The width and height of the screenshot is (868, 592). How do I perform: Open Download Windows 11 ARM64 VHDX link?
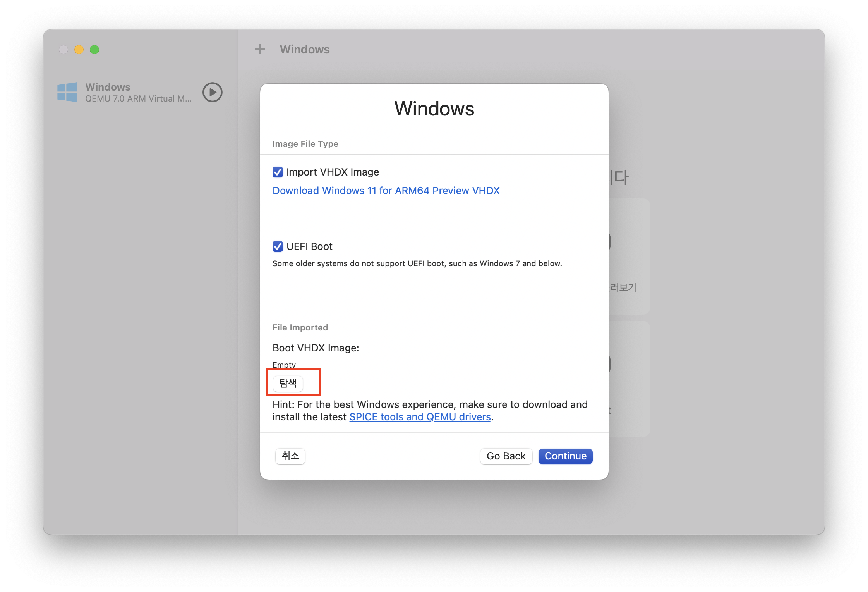(386, 191)
